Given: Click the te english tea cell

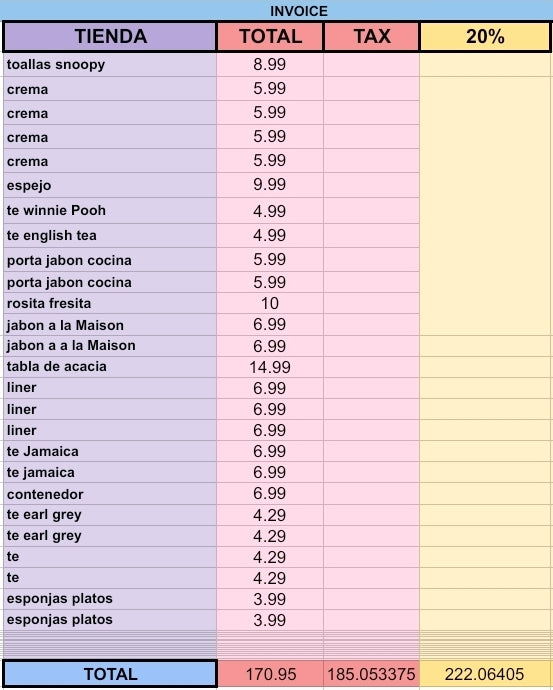Looking at the screenshot, I should pos(110,235).
